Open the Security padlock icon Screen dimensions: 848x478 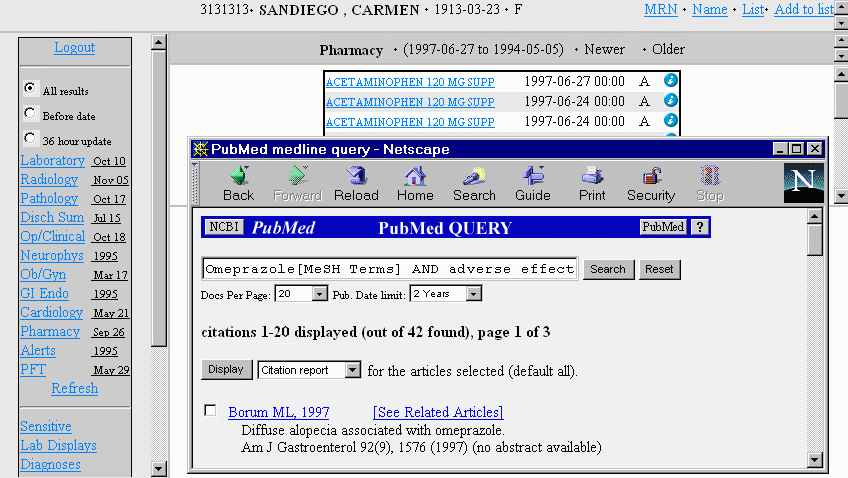[x=651, y=183]
